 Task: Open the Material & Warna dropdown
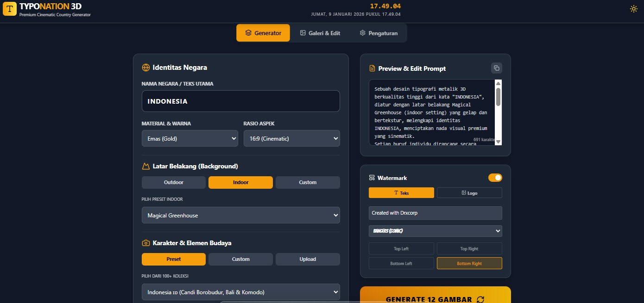pyautogui.click(x=190, y=138)
